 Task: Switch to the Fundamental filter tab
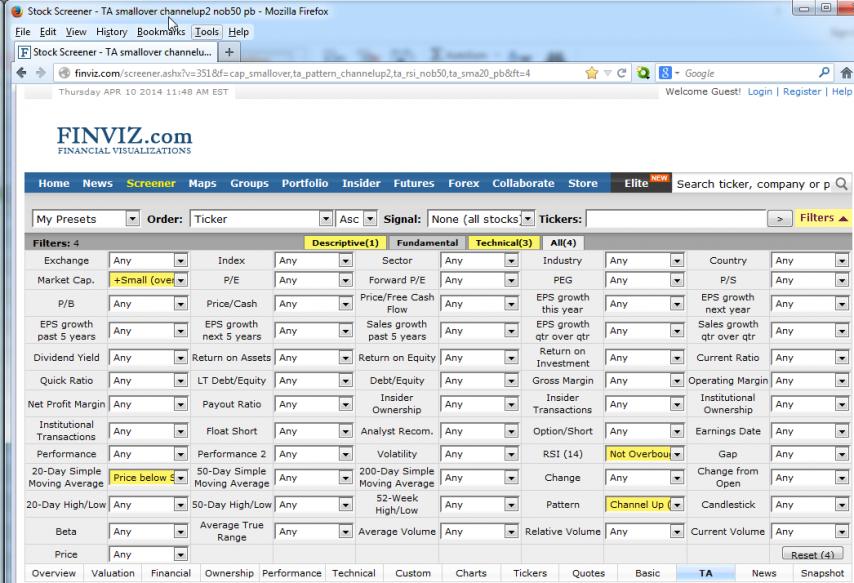point(427,243)
